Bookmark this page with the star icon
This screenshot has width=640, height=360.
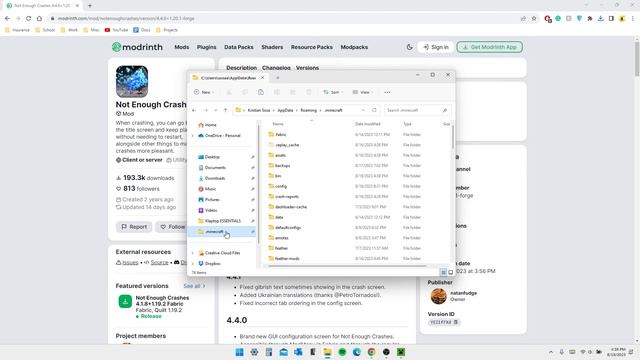point(534,18)
